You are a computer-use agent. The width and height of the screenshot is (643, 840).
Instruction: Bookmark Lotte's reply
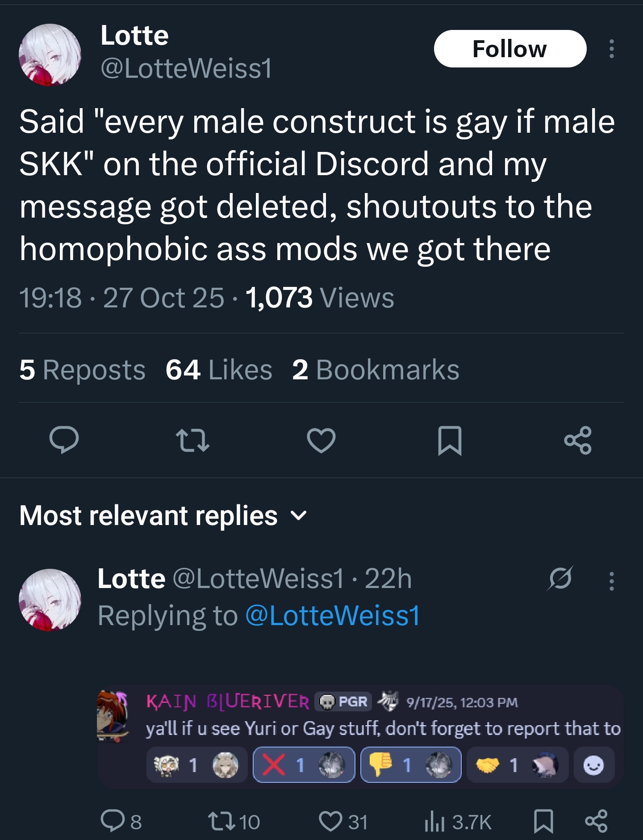pos(543,821)
